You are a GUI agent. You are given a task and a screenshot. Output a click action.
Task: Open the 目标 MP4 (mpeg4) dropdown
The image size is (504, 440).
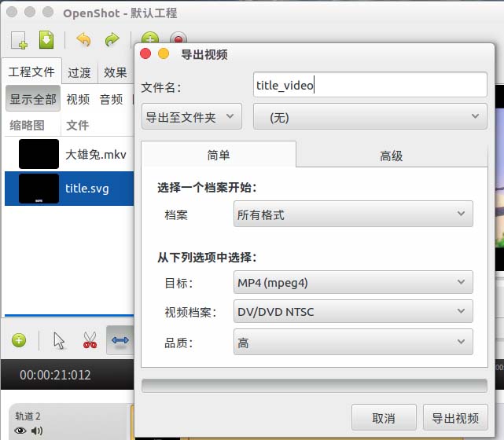tap(353, 282)
